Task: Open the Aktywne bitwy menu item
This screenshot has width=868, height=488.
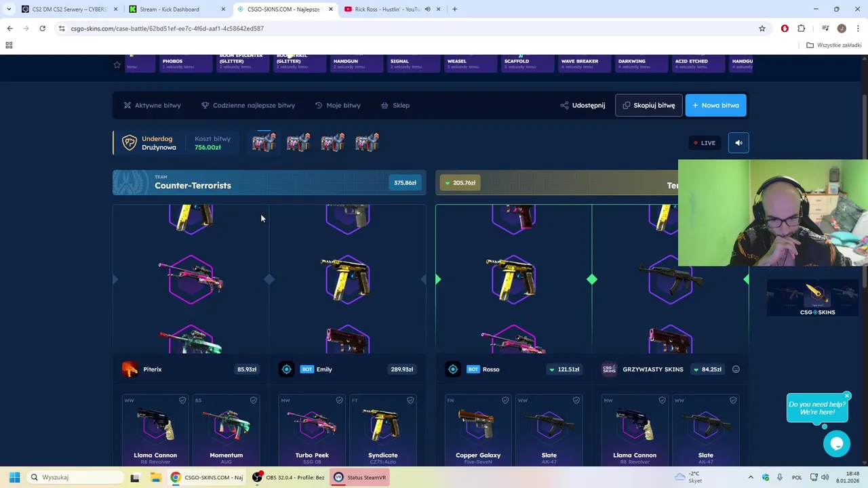Action: pos(152,106)
